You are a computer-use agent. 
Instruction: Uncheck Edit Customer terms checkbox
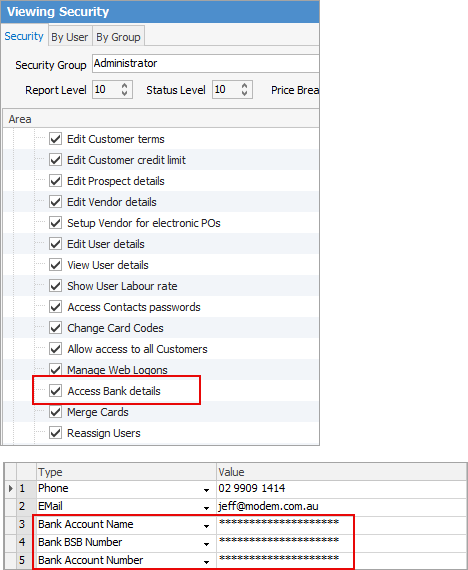point(55,139)
